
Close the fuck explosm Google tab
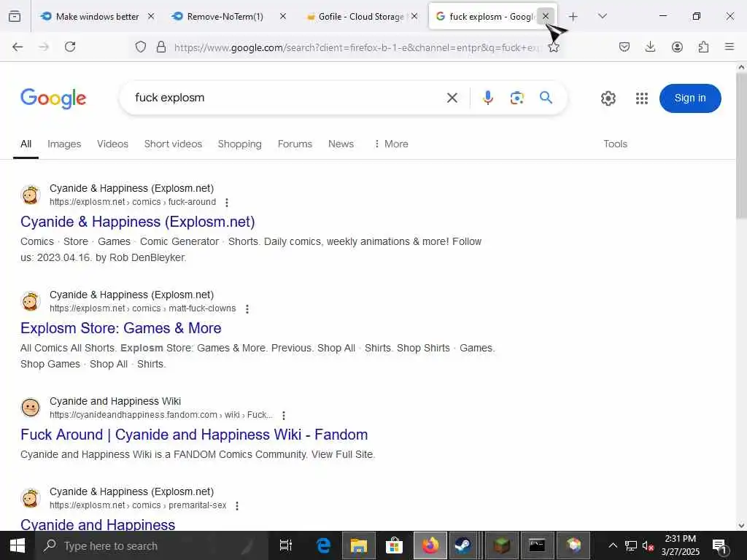pos(546,16)
